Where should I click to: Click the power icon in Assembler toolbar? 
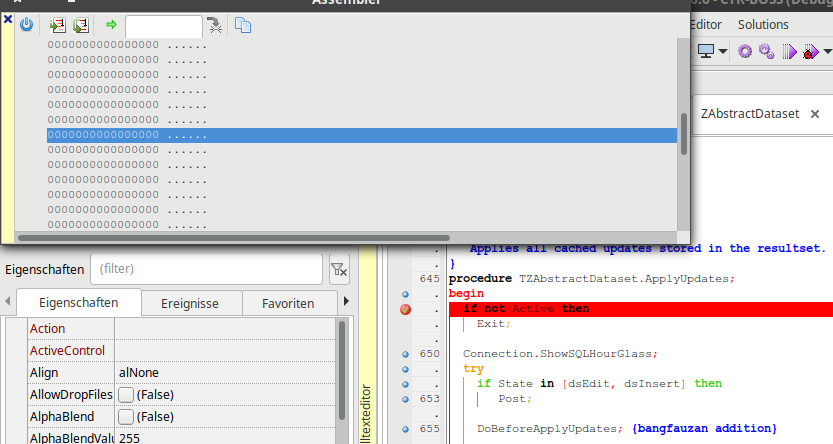pyautogui.click(x=26, y=24)
